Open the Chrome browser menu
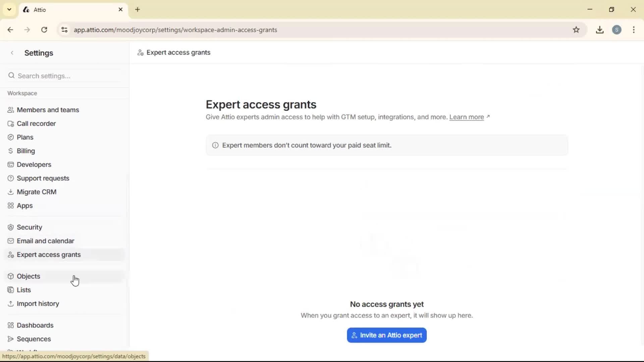This screenshot has height=362, width=644. click(x=634, y=30)
